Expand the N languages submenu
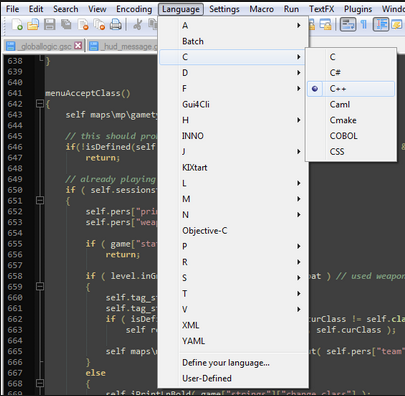Image resolution: width=405 pixels, height=396 pixels. coord(233,215)
